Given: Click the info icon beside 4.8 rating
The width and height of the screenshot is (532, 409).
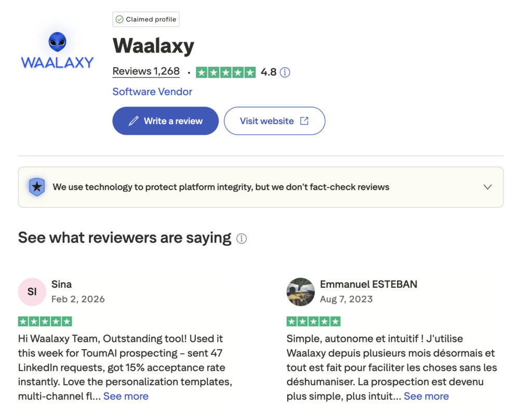Looking at the screenshot, I should click(285, 72).
